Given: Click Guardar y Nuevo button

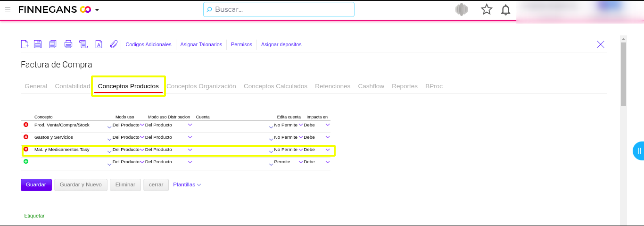Looking at the screenshot, I should (81, 185).
